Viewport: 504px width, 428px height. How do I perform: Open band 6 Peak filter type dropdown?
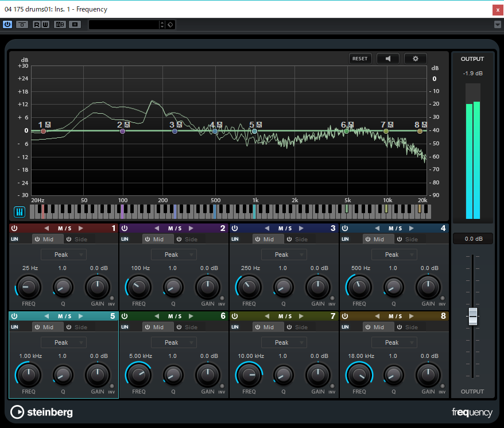tap(174, 342)
